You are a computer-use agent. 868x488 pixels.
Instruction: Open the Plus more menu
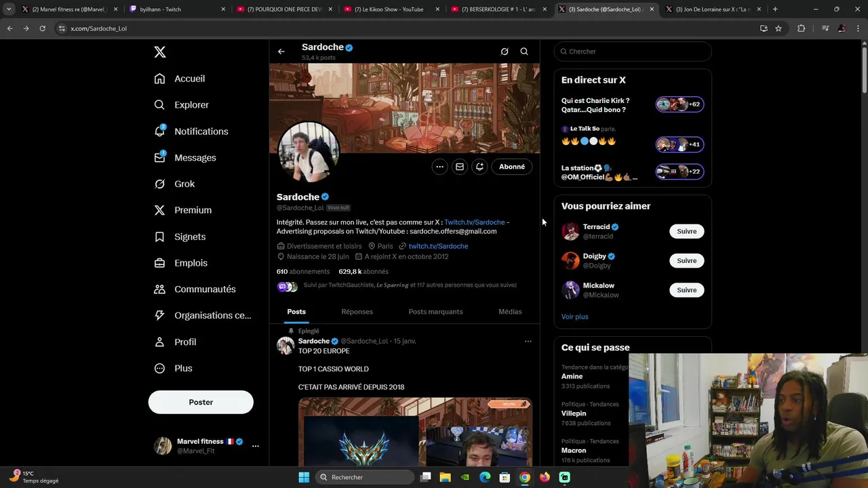pos(173,368)
